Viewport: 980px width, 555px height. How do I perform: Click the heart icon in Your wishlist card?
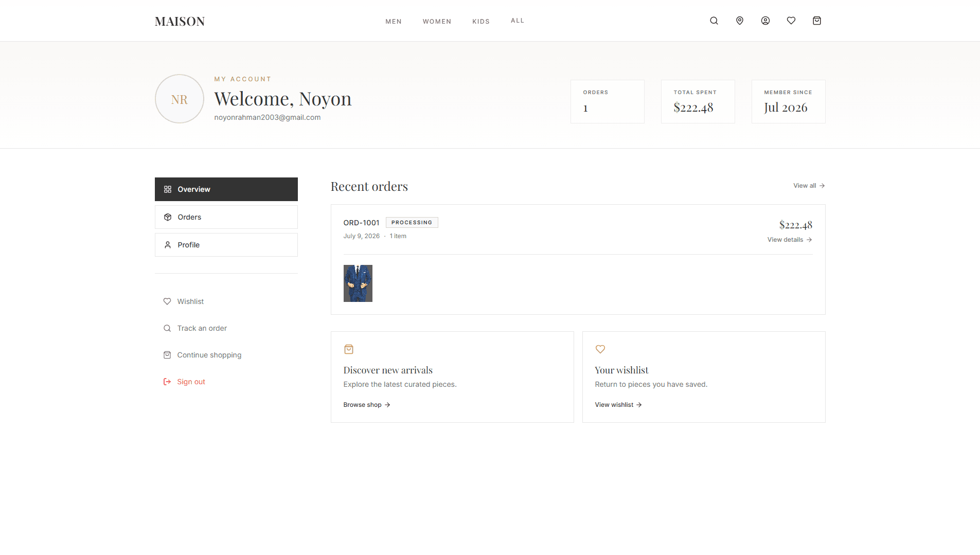click(x=600, y=349)
